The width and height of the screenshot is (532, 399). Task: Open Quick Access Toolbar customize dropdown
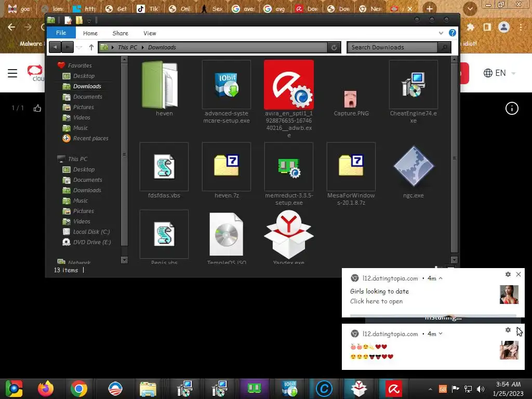coord(89,21)
